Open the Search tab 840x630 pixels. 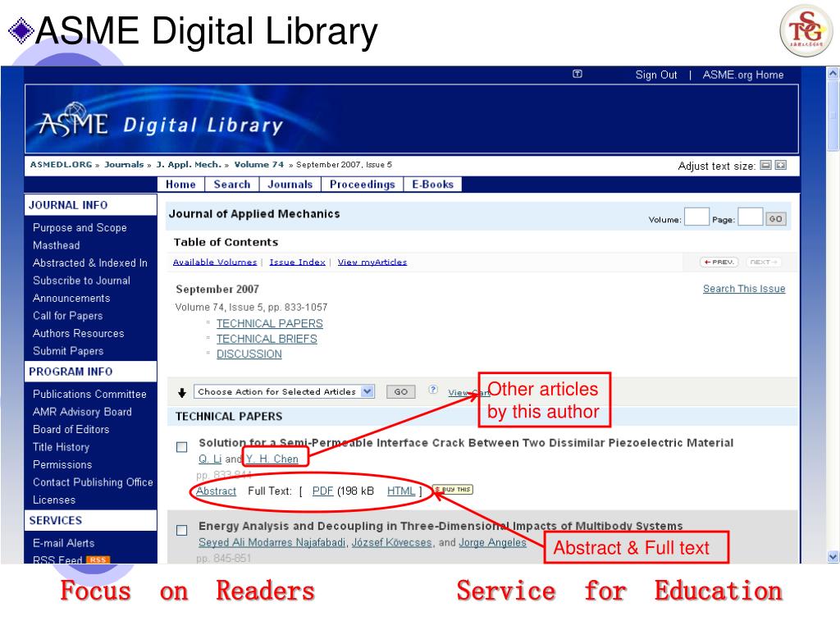point(232,185)
